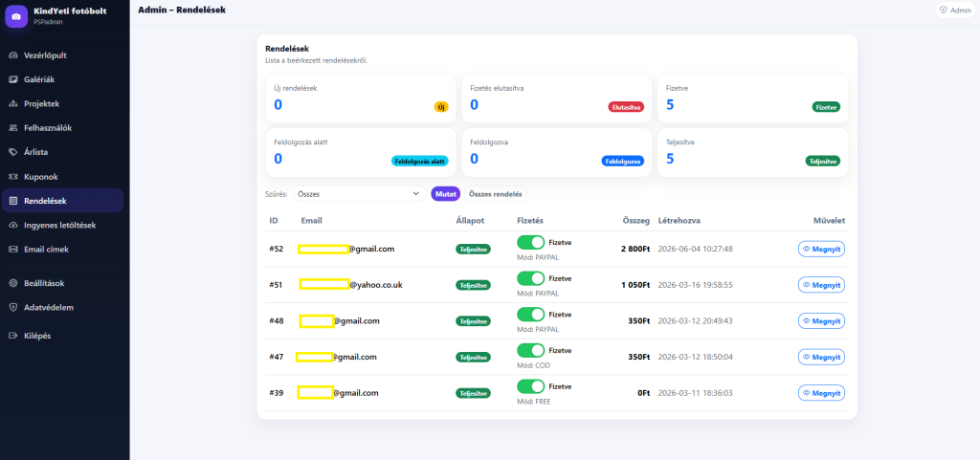The image size is (980, 460).
Task: Click the Kilépés logout arrow icon
Action: coord(13,336)
